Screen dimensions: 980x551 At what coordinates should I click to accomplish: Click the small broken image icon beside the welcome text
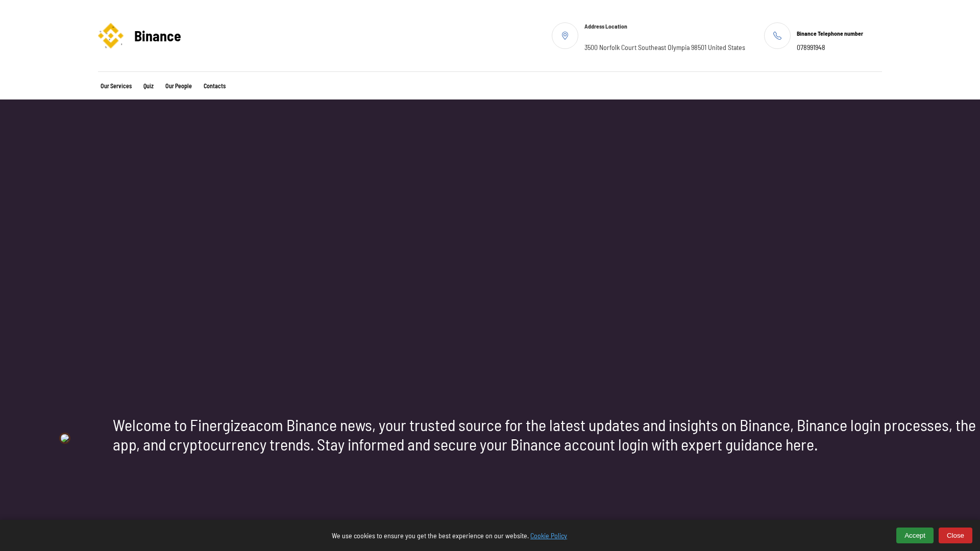65,438
